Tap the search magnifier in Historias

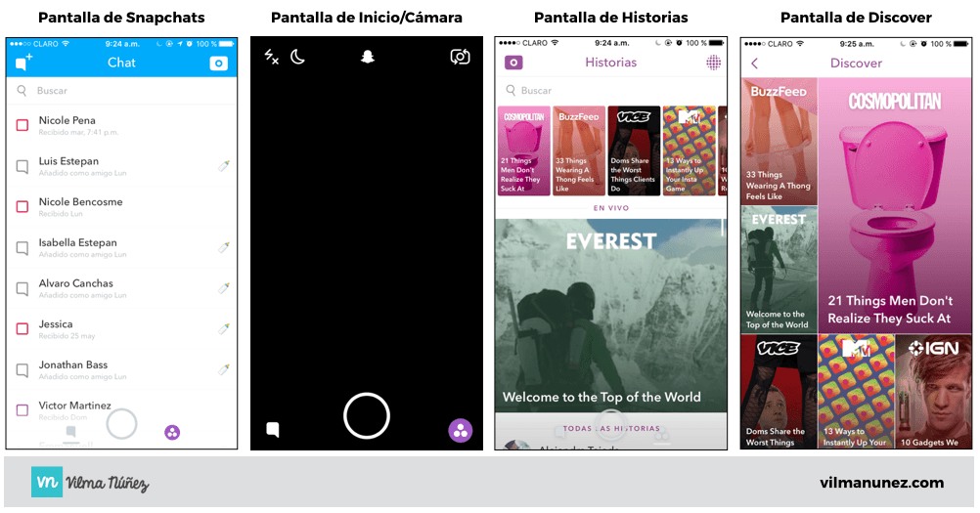click(x=511, y=91)
